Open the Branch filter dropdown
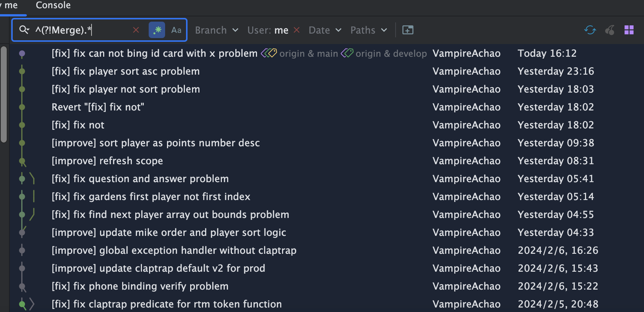The height and width of the screenshot is (312, 644). [217, 30]
